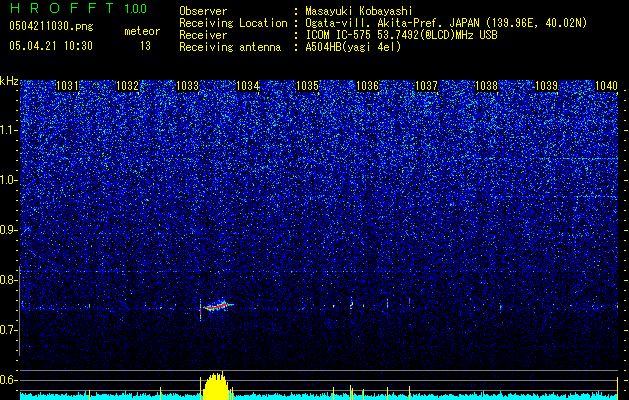Select the filename 0504211030.png

pyautogui.click(x=51, y=27)
